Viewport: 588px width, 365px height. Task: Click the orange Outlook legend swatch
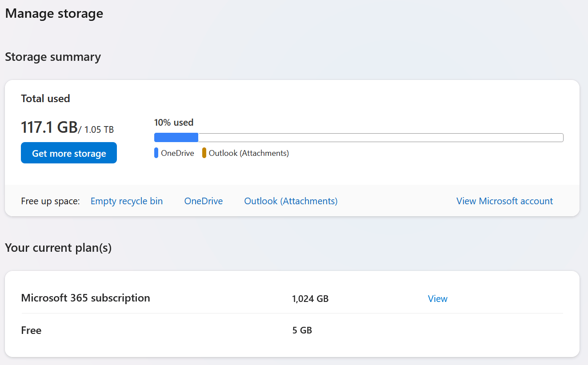204,153
